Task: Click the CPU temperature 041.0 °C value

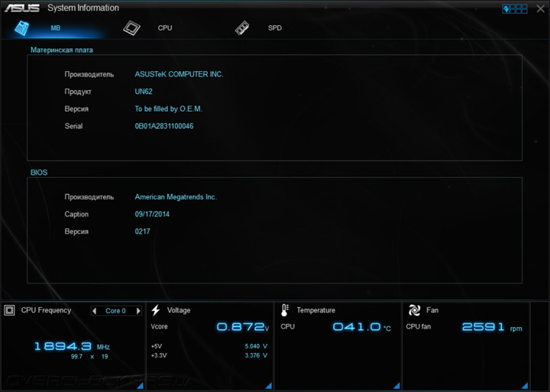Action: [361, 327]
